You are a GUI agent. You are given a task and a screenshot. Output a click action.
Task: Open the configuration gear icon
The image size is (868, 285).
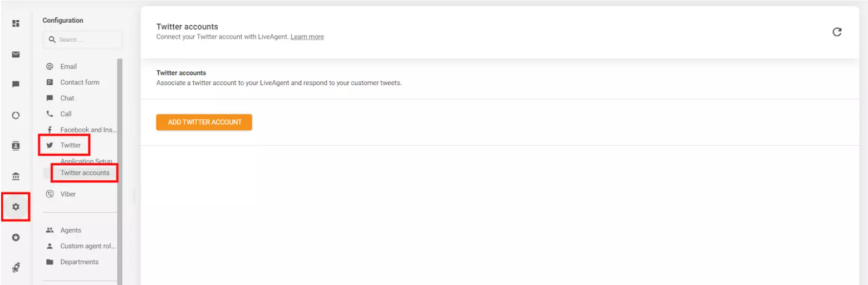click(x=16, y=207)
